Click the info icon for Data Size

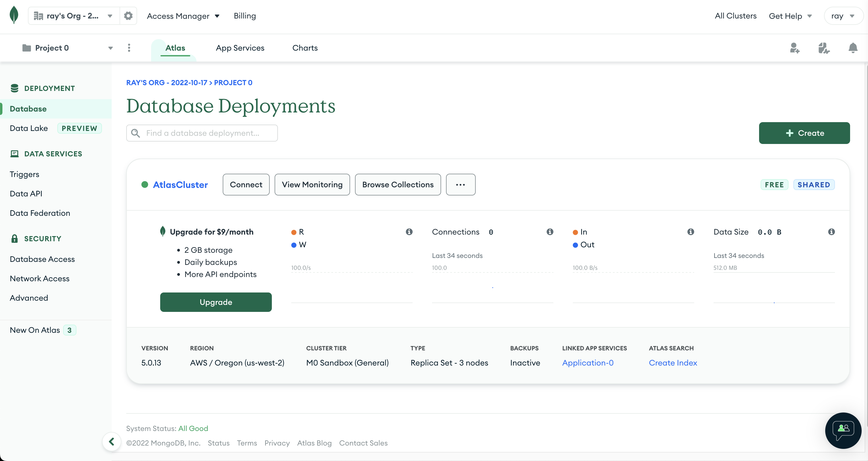point(832,232)
